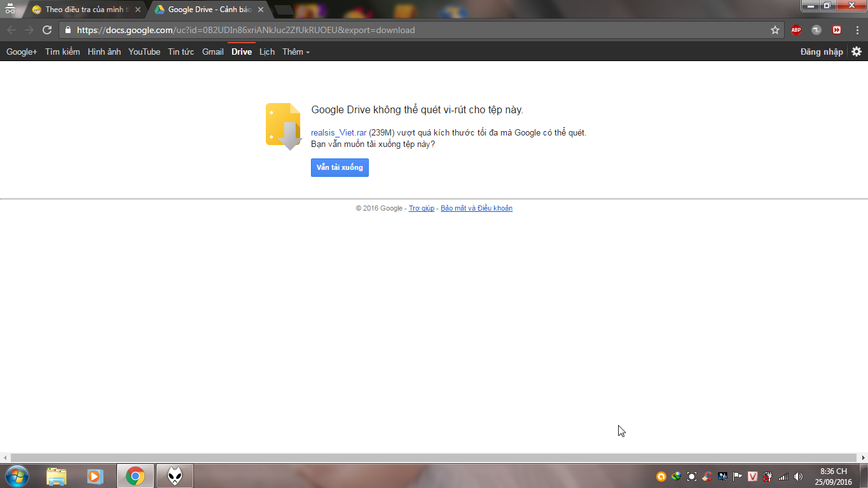
Task: Click the bookmark star icon in address bar
Action: (775, 30)
